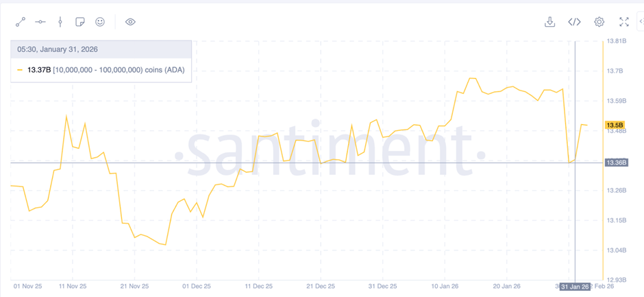The height and width of the screenshot is (297, 644).
Task: Click the yellow ADA series color marker
Action: tap(20, 70)
